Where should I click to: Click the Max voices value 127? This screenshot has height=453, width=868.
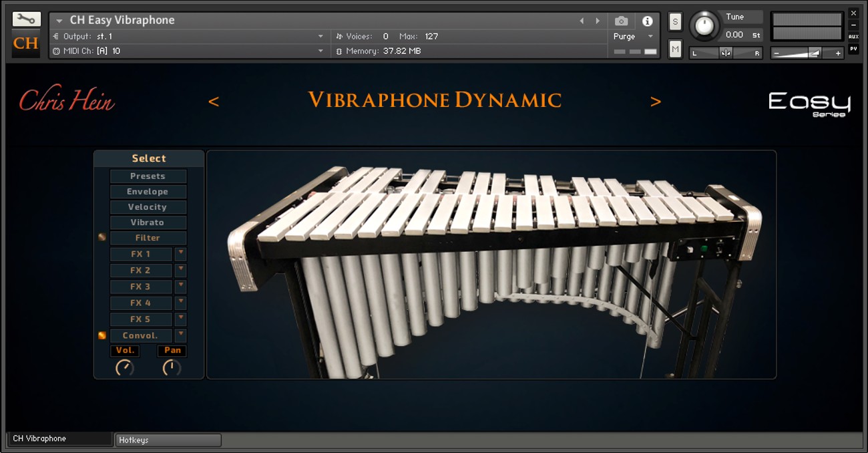[431, 36]
